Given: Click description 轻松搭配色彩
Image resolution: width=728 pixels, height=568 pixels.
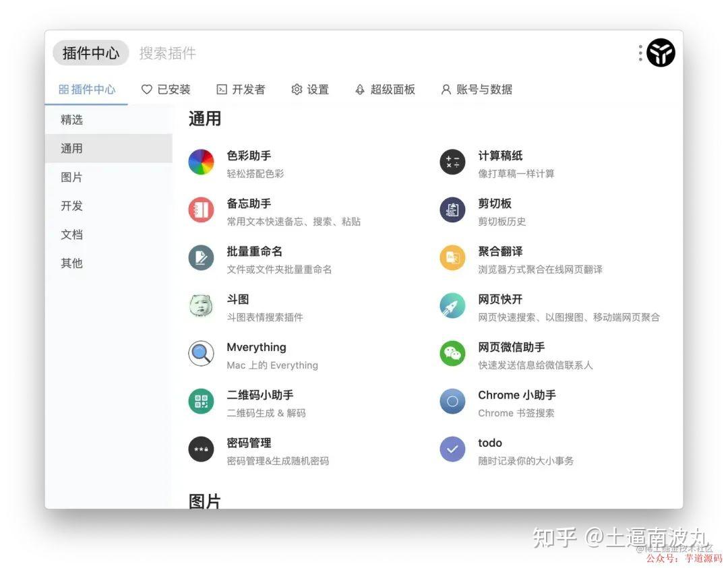Looking at the screenshot, I should coord(255,174).
